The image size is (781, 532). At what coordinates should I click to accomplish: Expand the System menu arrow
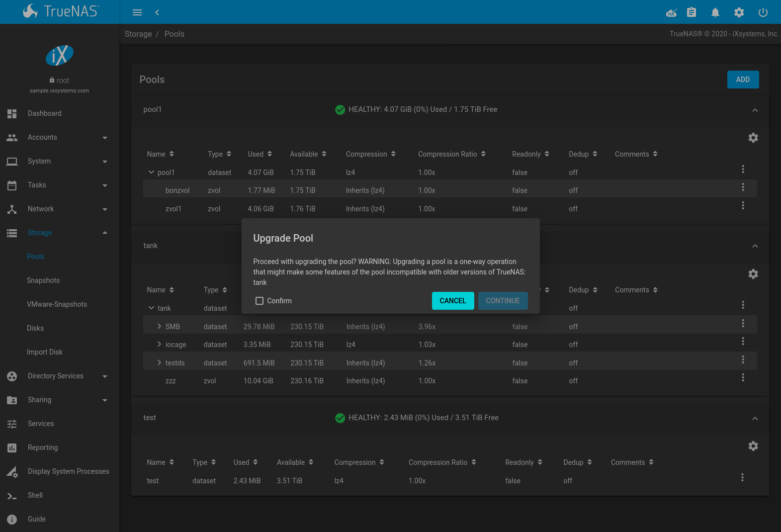click(x=105, y=162)
